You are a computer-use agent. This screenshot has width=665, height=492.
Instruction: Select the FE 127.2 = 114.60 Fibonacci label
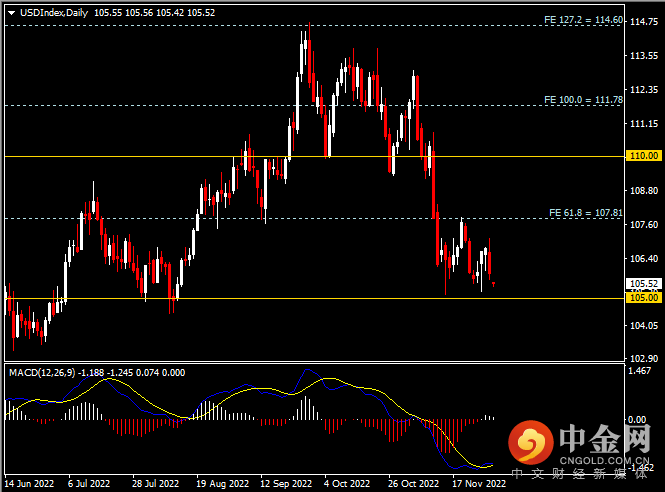[x=583, y=20]
